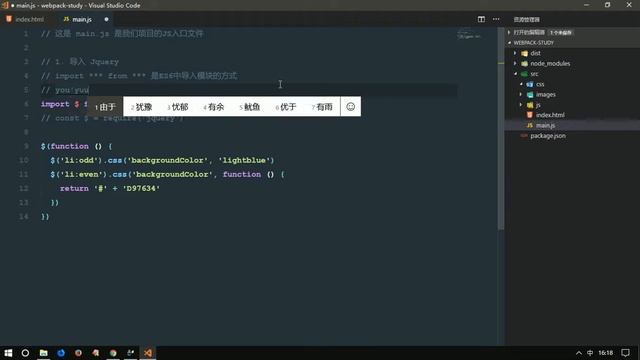Image resolution: width=640 pixels, height=360 pixels.
Task: Select the dist folder name
Action: [535, 53]
